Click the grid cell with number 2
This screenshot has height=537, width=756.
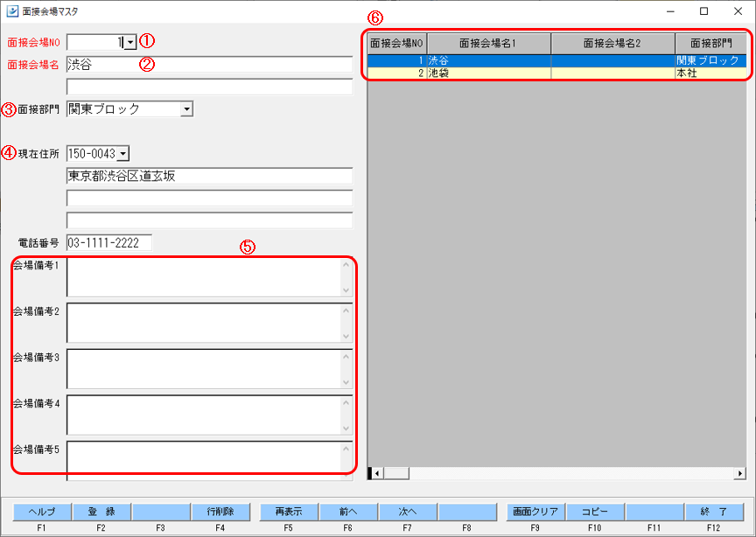tap(396, 73)
